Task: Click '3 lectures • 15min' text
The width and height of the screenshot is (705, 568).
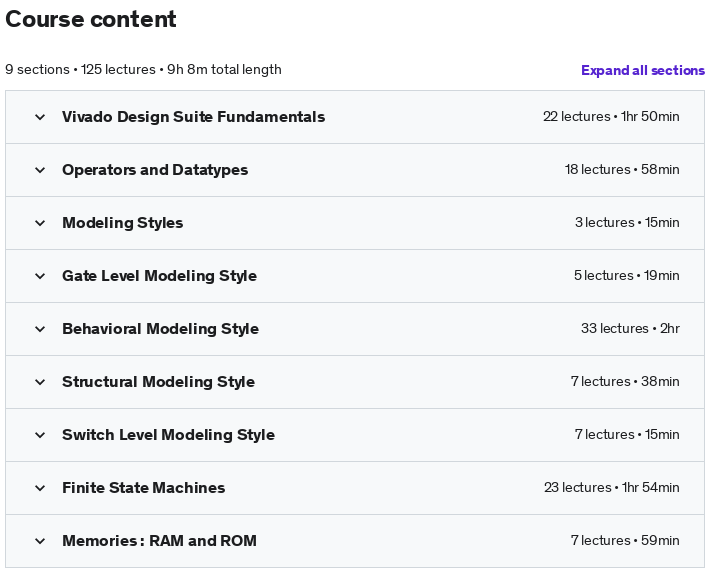Action: pyautogui.click(x=627, y=223)
